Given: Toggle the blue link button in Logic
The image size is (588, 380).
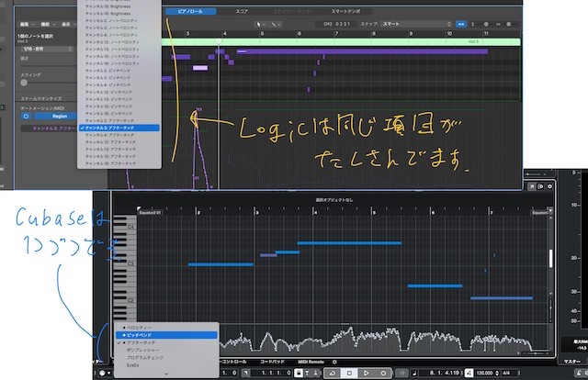Looking at the screenshot, I should coord(461,24).
